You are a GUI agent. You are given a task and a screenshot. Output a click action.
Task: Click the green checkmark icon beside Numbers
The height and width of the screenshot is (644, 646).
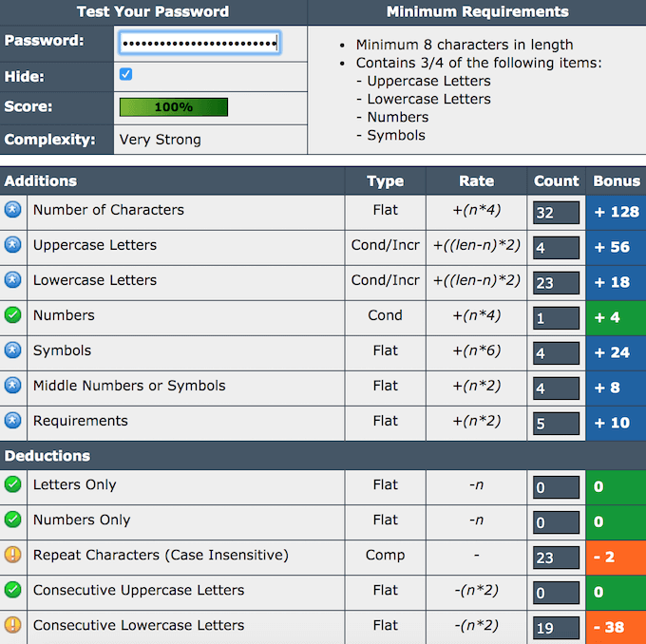(13, 315)
